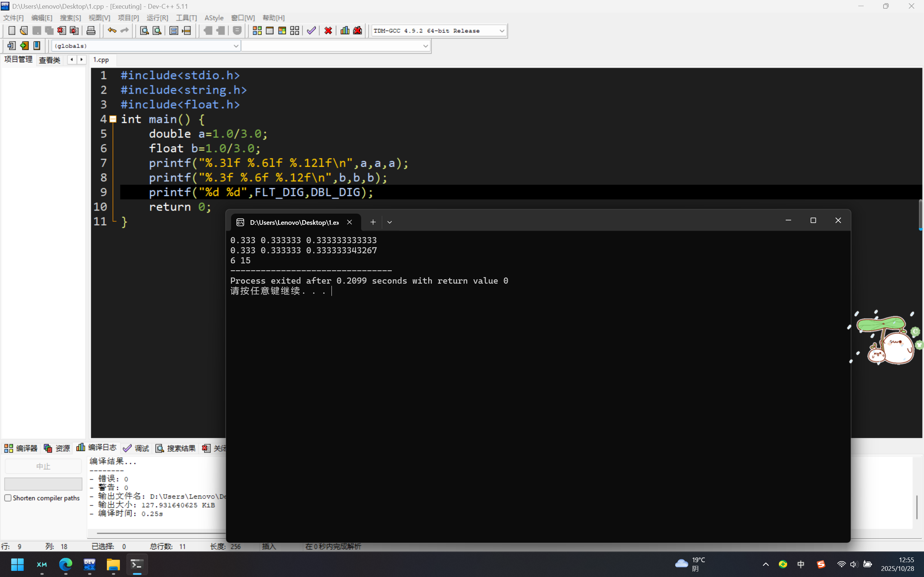The width and height of the screenshot is (924, 577).
Task: Click the Compile and Run icon
Action: coord(282,31)
